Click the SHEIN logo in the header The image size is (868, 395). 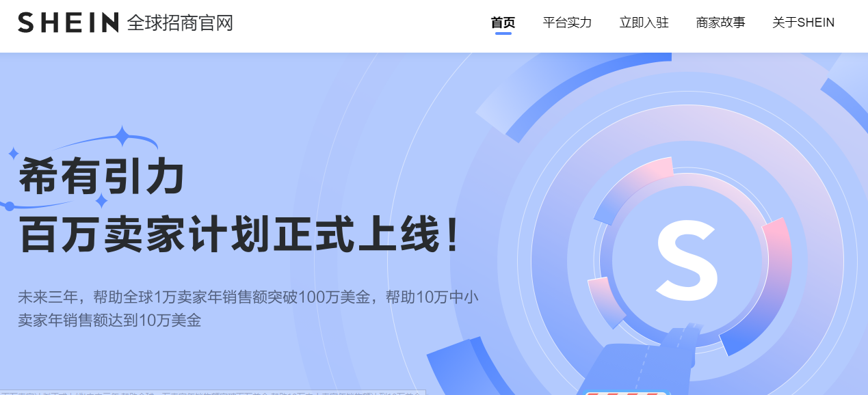click(68, 23)
